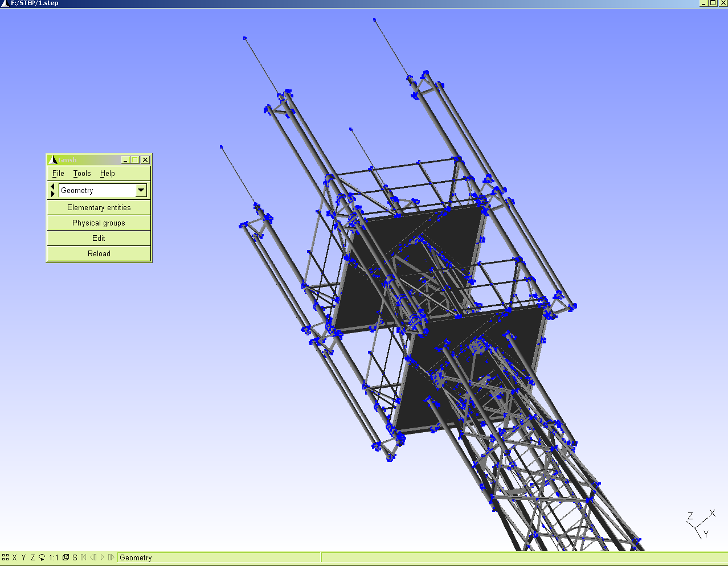Maximize the small Gmsh menu window
The width and height of the screenshot is (728, 566).
click(135, 160)
